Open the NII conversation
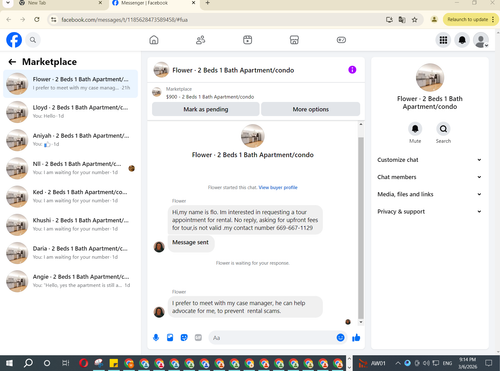Screen dimensions: 500x371 click(x=70, y=168)
